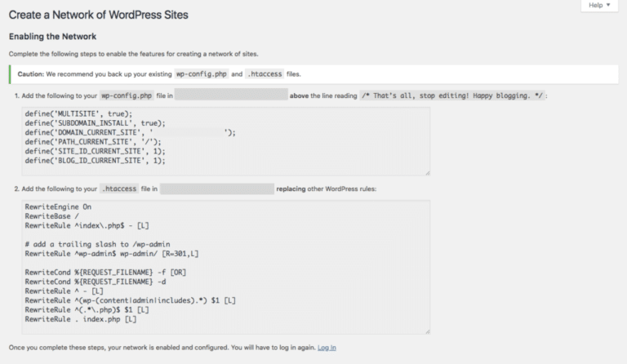Grab the .htaccess textarea resize handle

[x=428, y=331]
